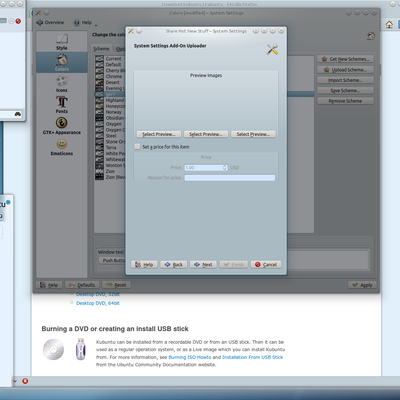Select the Terra color scheme

(x=110, y=147)
